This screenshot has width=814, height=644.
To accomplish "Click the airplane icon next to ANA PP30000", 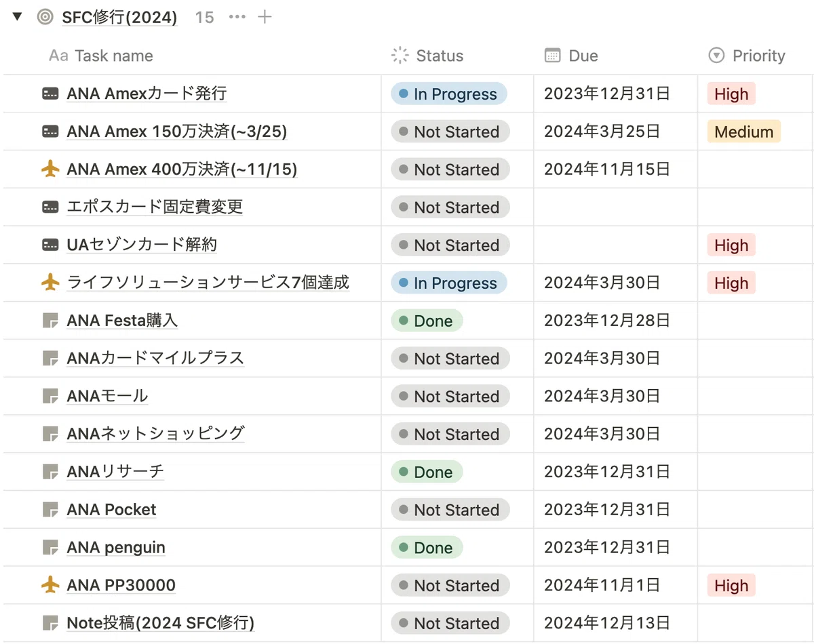I will point(50,585).
